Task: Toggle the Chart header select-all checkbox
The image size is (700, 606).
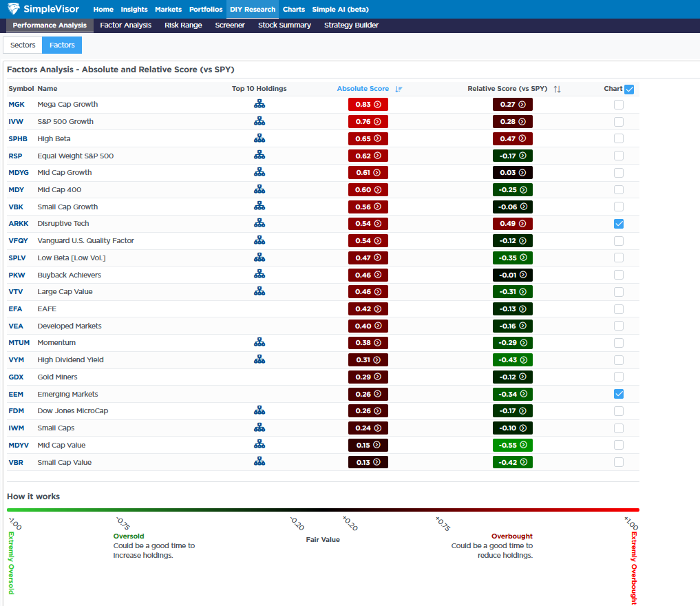Action: click(629, 89)
